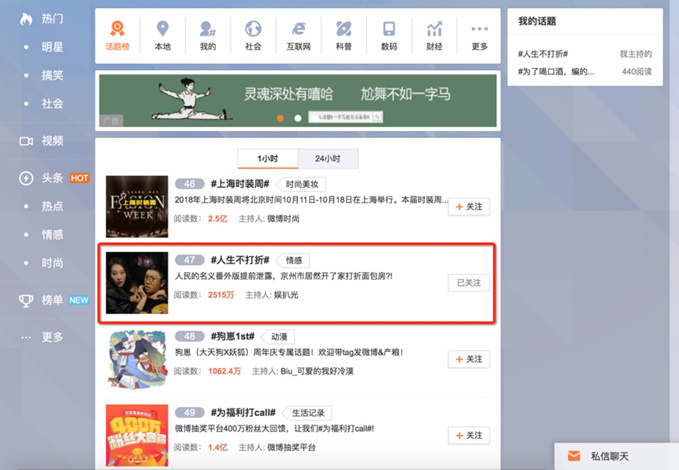Open the #上海时装周# topic title
The width and height of the screenshot is (679, 470).
[240, 184]
